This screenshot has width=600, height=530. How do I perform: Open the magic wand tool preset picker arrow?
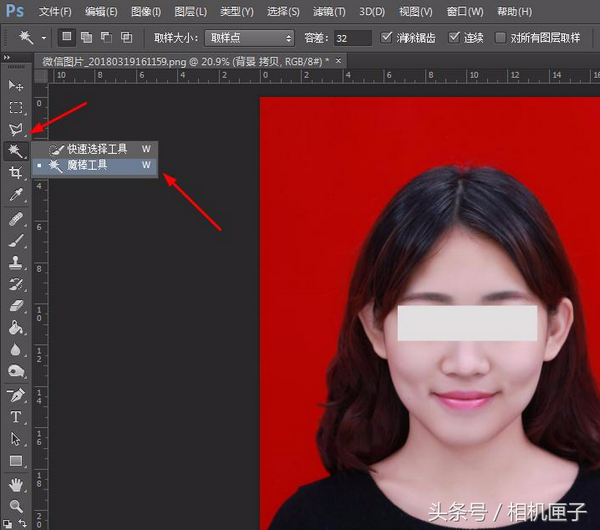44,38
